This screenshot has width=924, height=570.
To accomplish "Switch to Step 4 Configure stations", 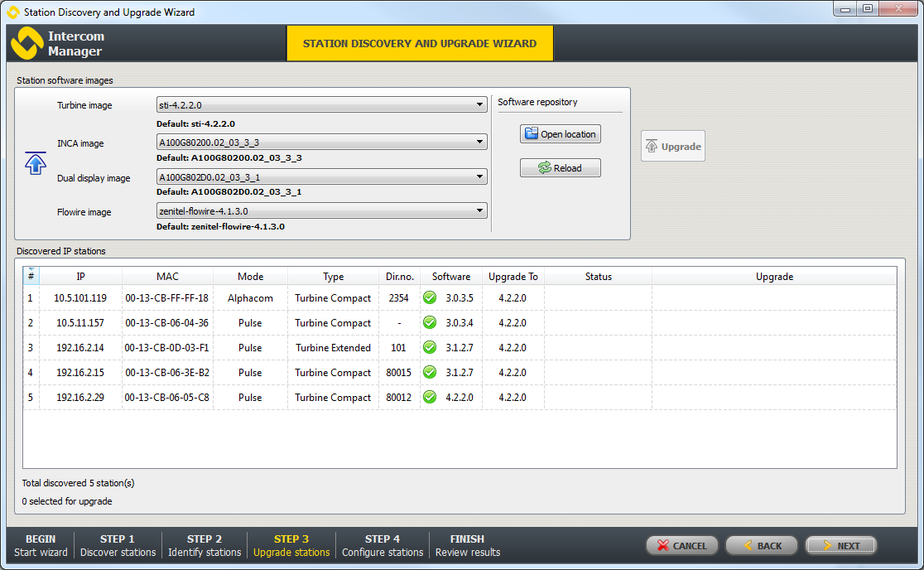I will point(382,545).
